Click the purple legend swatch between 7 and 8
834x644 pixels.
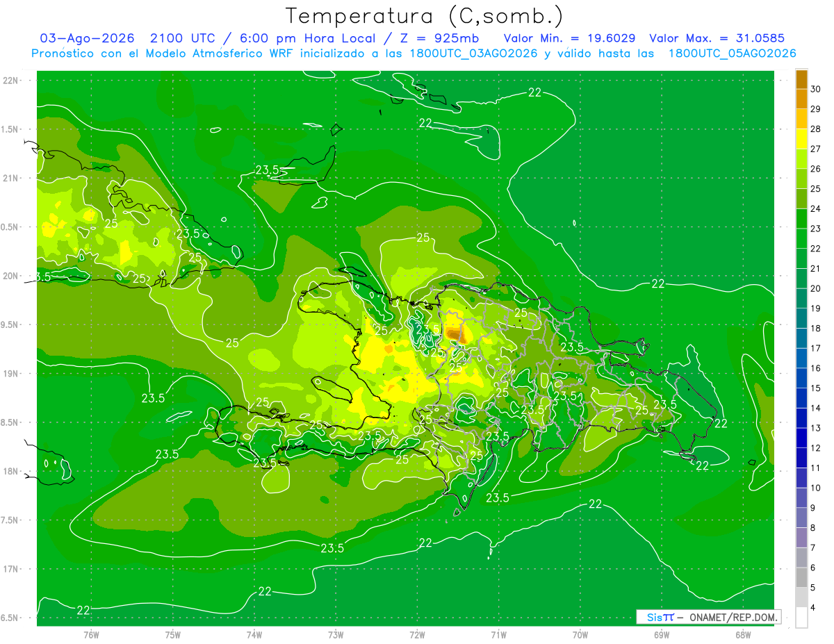coord(801,538)
